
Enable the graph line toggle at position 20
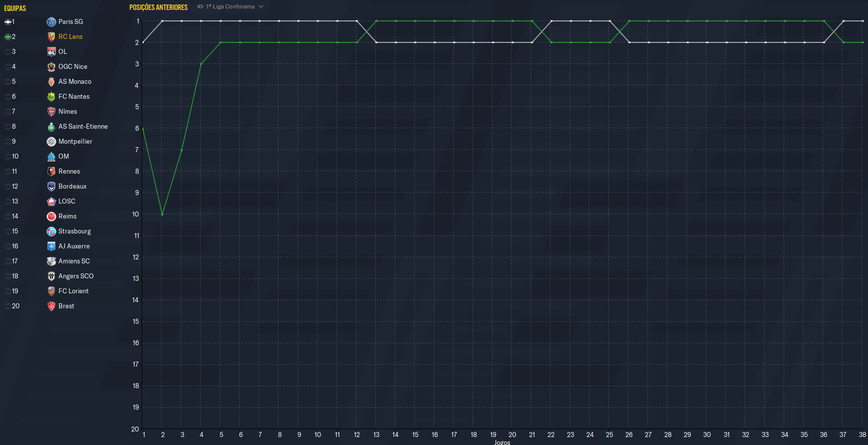(x=8, y=306)
